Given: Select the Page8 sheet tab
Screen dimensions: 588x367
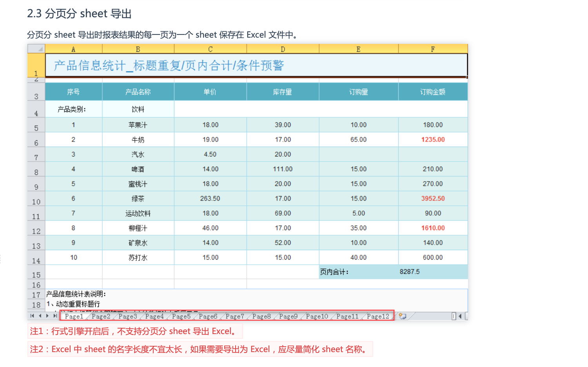Looking at the screenshot, I should (261, 316).
